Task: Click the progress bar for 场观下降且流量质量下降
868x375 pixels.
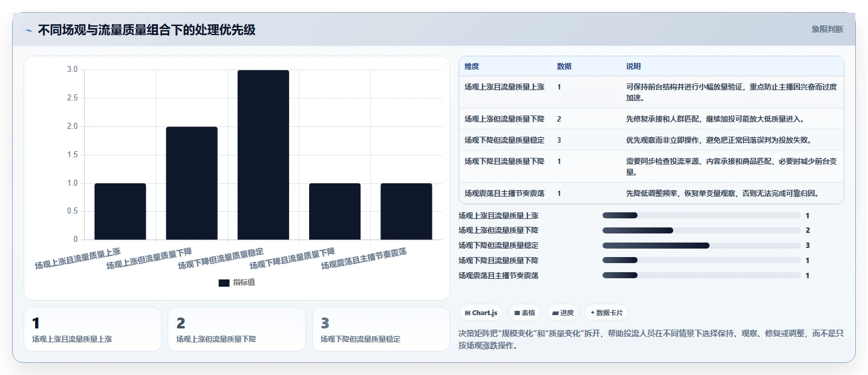Action: click(702, 260)
